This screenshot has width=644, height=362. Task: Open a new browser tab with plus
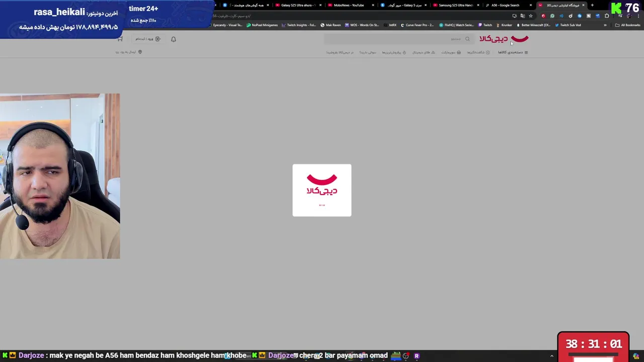coord(592,5)
